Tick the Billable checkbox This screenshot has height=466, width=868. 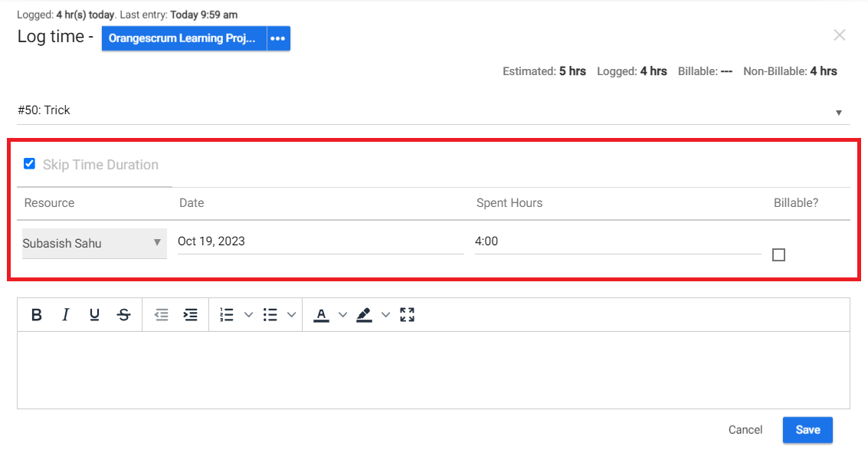click(x=778, y=255)
